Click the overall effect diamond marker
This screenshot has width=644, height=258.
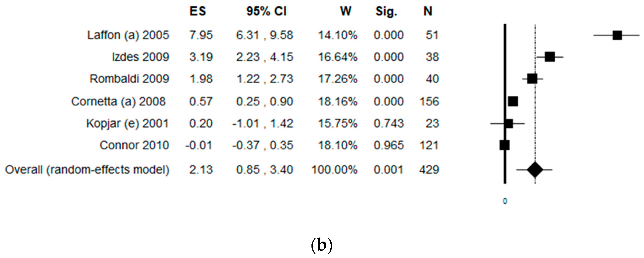(x=535, y=170)
